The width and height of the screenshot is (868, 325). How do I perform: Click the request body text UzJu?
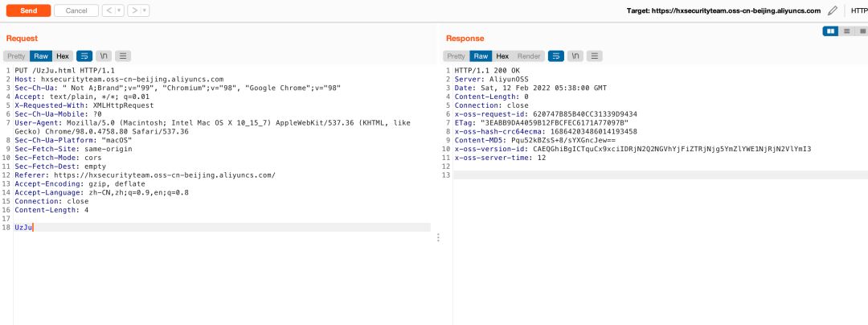point(23,228)
